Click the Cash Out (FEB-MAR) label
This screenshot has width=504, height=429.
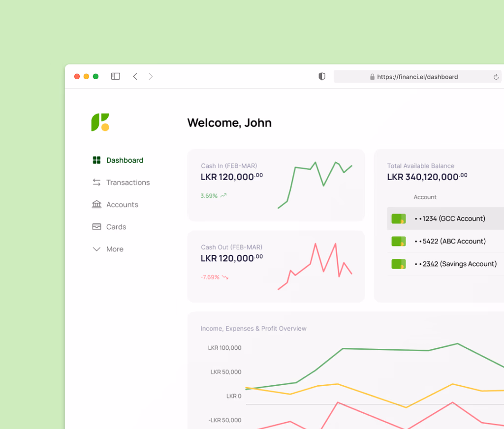[x=231, y=247]
